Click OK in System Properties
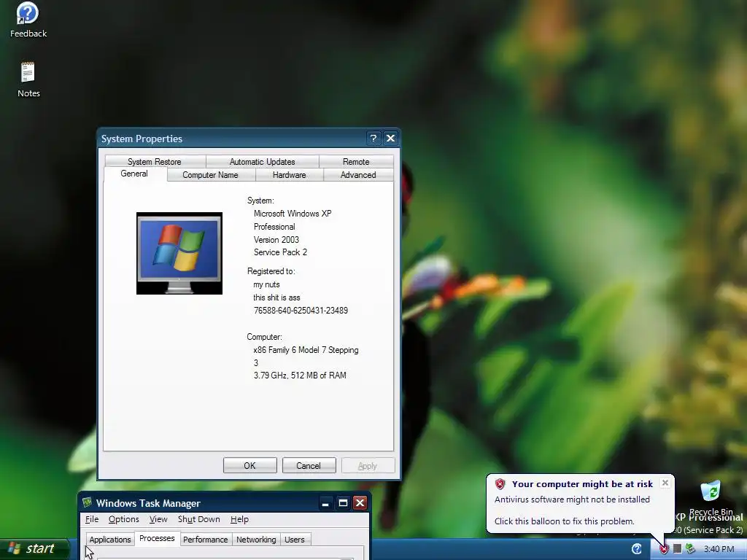The width and height of the screenshot is (747, 560). 249,465
